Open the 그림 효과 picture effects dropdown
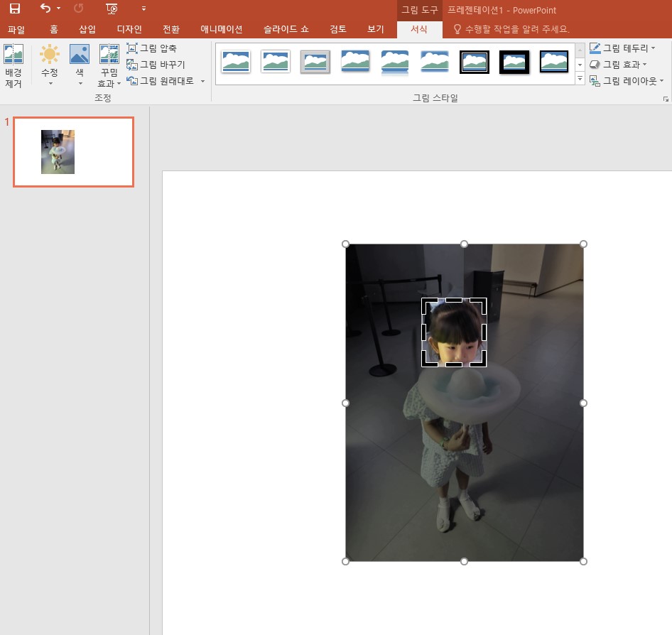 618,64
